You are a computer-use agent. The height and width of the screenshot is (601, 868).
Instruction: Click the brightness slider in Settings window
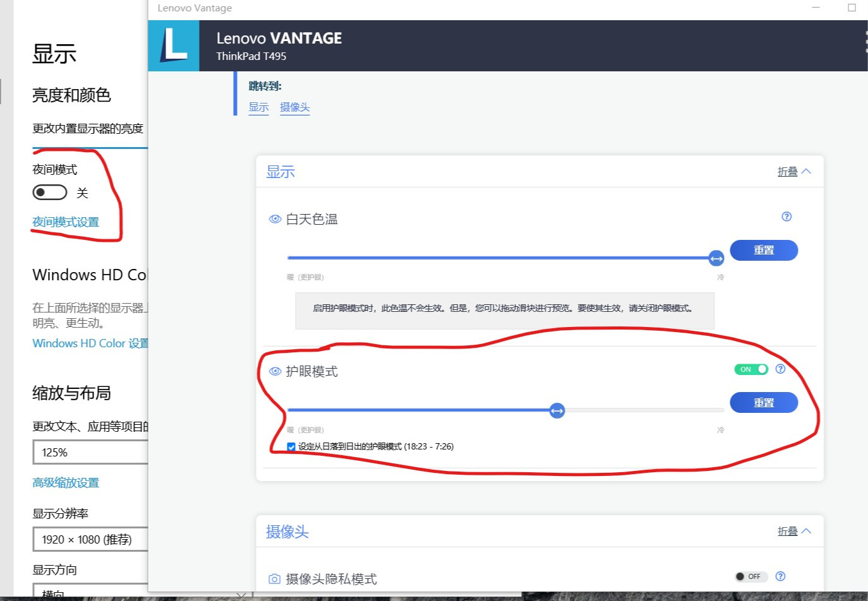[x=90, y=148]
